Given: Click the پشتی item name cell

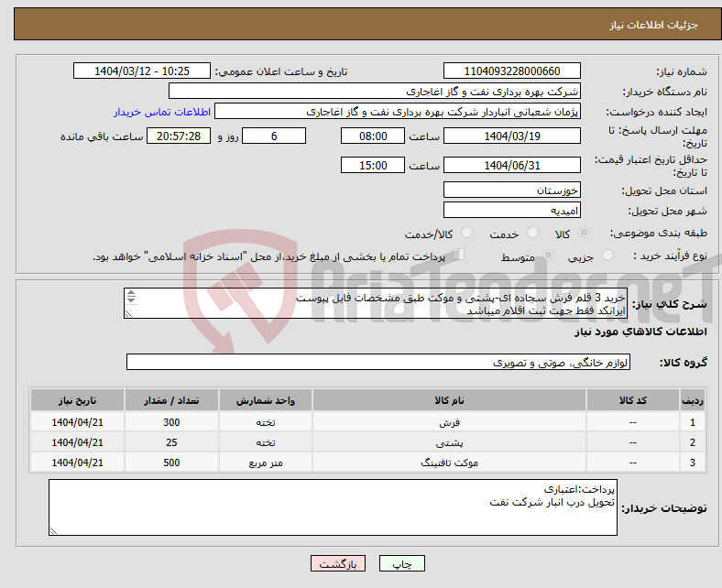Looking at the screenshot, I should tap(449, 442).
